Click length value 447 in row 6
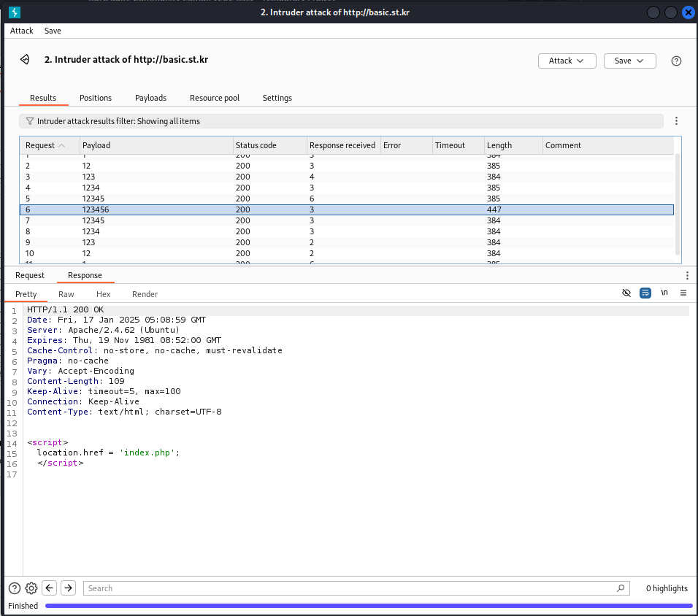This screenshot has width=698, height=616. pyautogui.click(x=494, y=209)
